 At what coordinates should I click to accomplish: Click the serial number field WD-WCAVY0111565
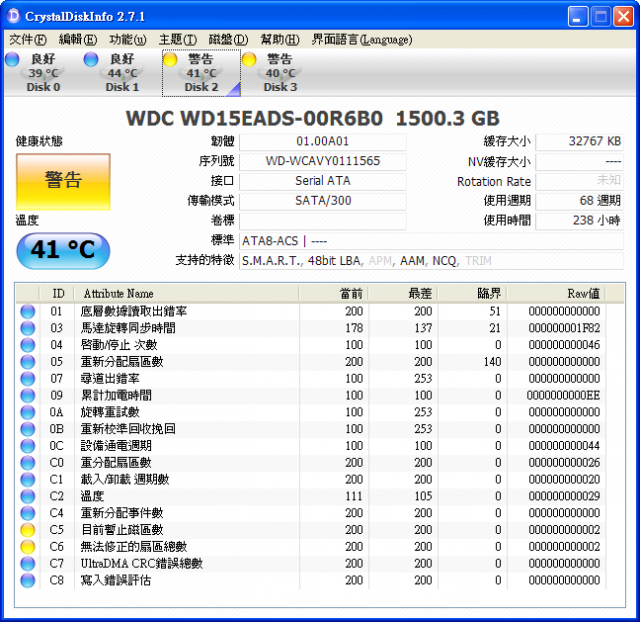(322, 161)
